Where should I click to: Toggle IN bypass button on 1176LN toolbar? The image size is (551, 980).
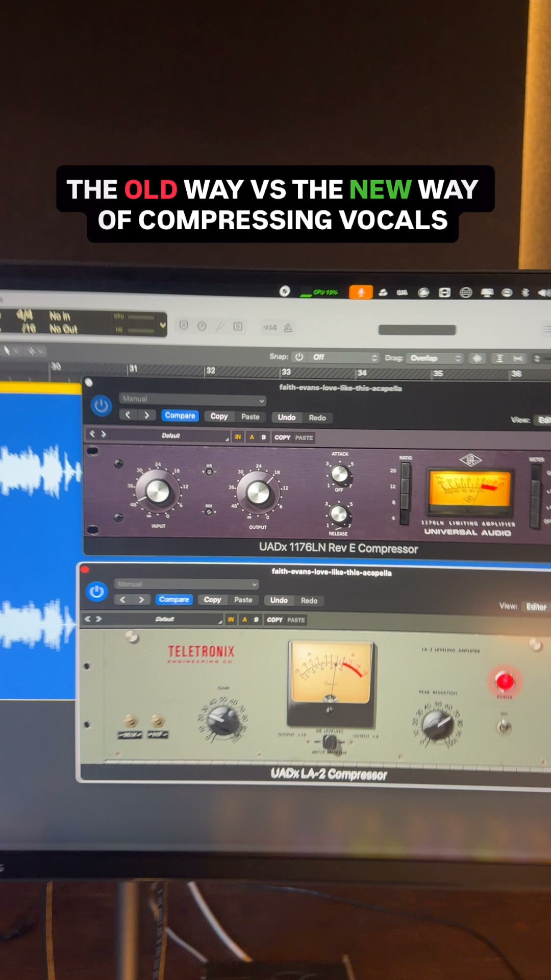click(x=238, y=437)
